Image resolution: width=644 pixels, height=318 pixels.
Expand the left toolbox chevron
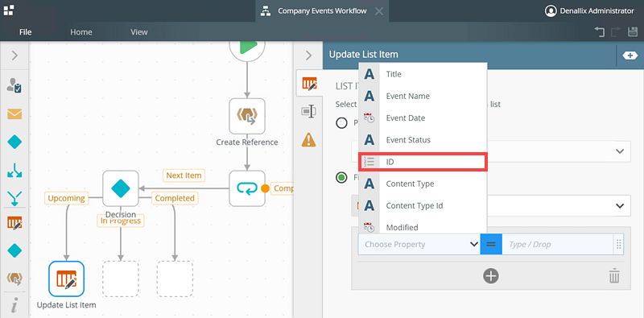click(14, 56)
